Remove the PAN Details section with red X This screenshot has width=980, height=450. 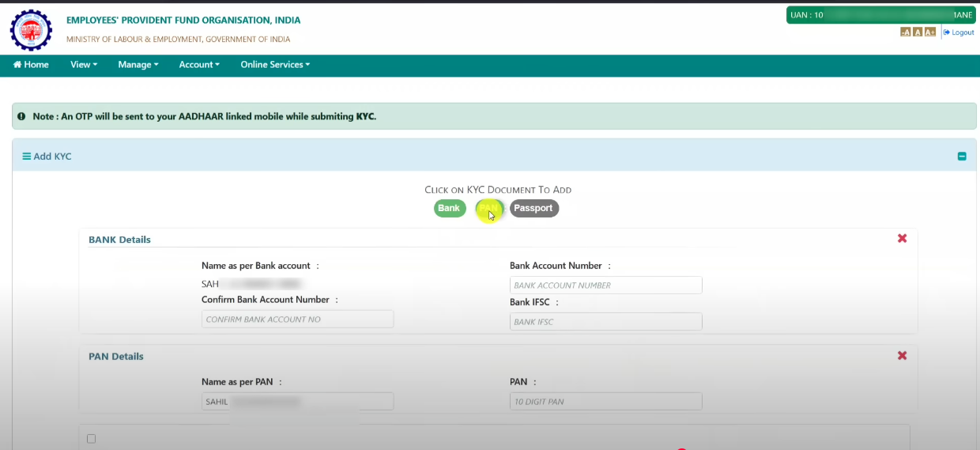902,356
